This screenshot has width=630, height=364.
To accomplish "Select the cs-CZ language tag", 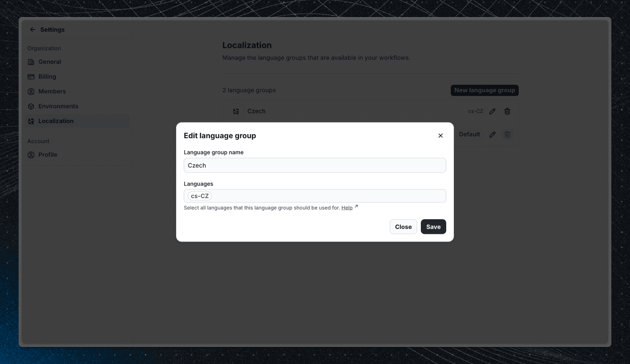I will (x=200, y=196).
